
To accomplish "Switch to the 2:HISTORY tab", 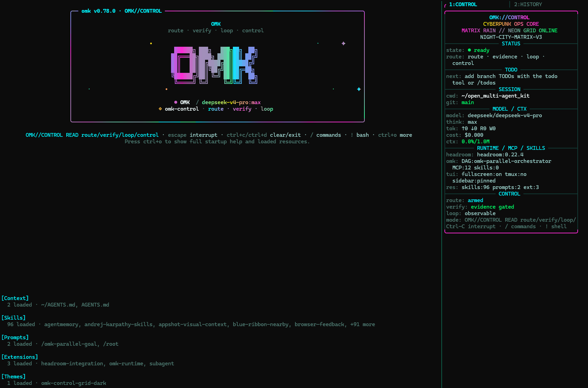I will [528, 4].
